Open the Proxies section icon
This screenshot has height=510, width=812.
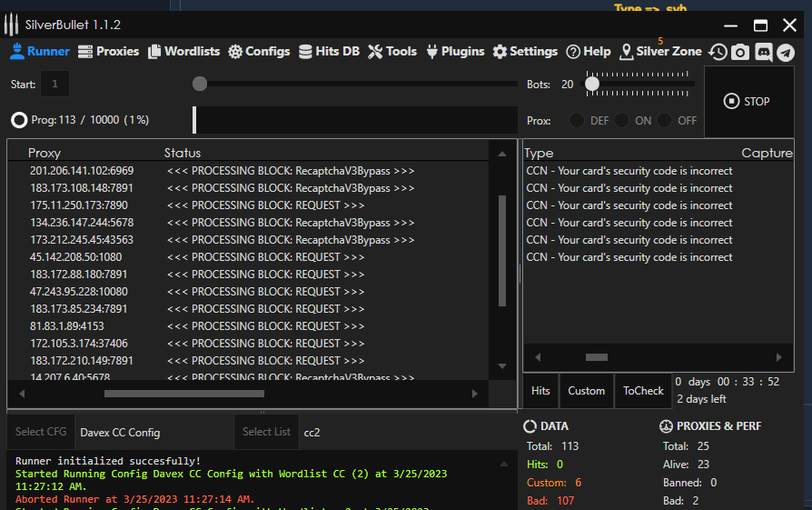[x=85, y=52]
